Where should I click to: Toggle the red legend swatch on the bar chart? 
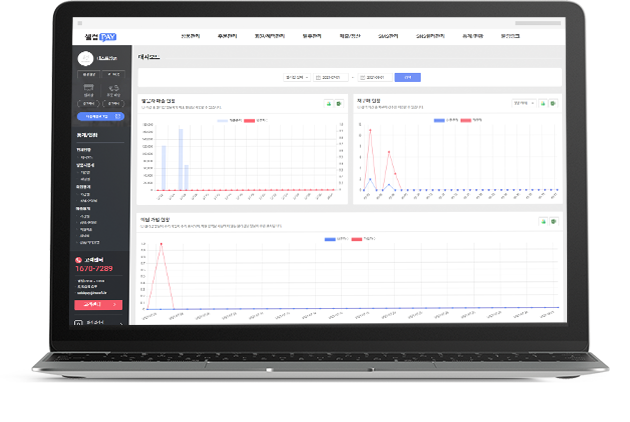coord(249,121)
